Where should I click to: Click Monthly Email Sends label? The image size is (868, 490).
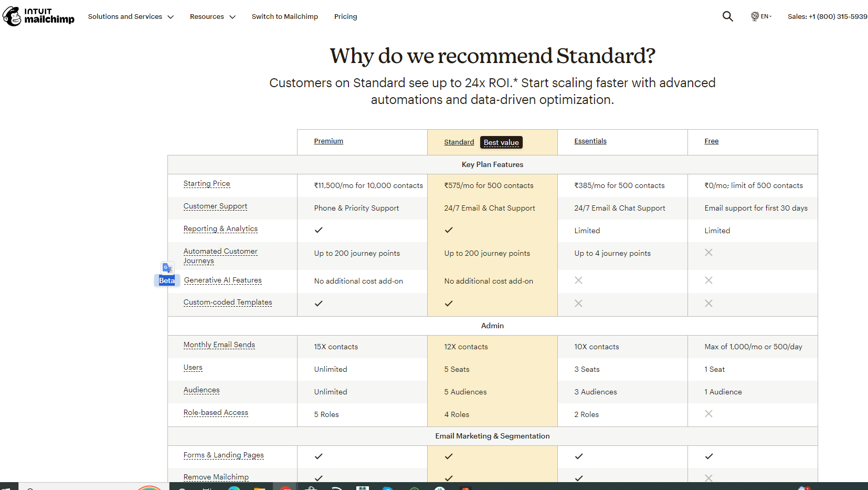coord(219,345)
